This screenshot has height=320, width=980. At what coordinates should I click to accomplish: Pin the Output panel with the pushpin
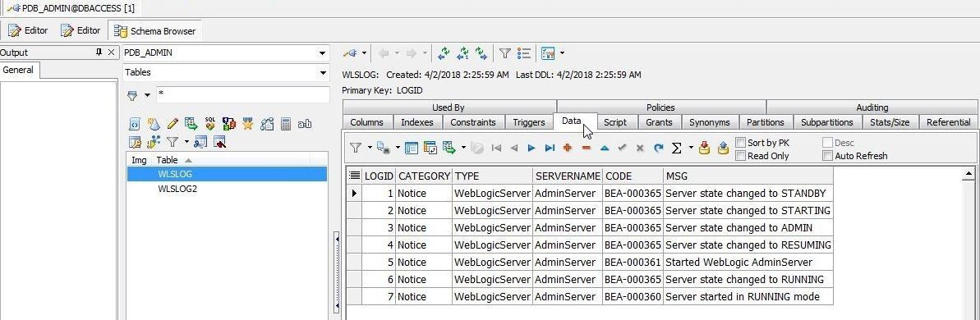[99, 53]
